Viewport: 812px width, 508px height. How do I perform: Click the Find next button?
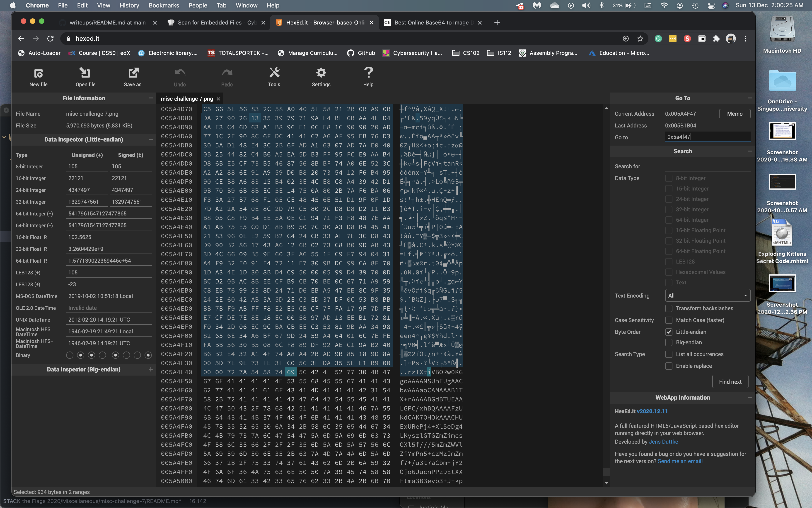point(730,382)
